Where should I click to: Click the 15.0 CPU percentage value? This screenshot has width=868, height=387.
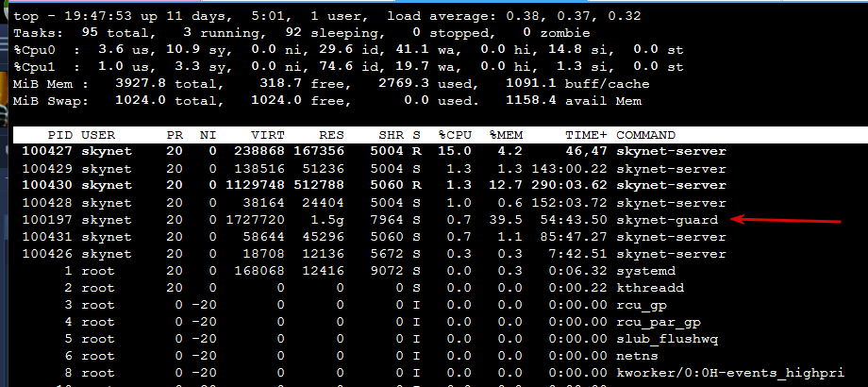(455, 151)
